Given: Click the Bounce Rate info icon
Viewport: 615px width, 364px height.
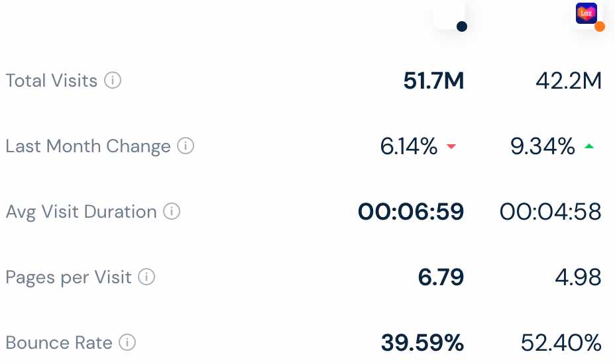Looking at the screenshot, I should 127,342.
